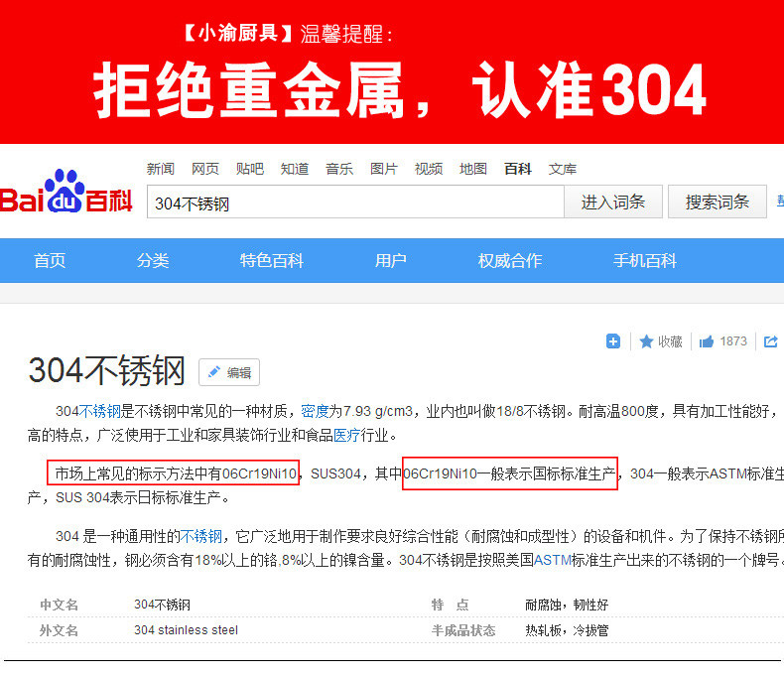The height and width of the screenshot is (675, 784).
Task: Open the 权威合作 menu item
Action: (x=509, y=260)
